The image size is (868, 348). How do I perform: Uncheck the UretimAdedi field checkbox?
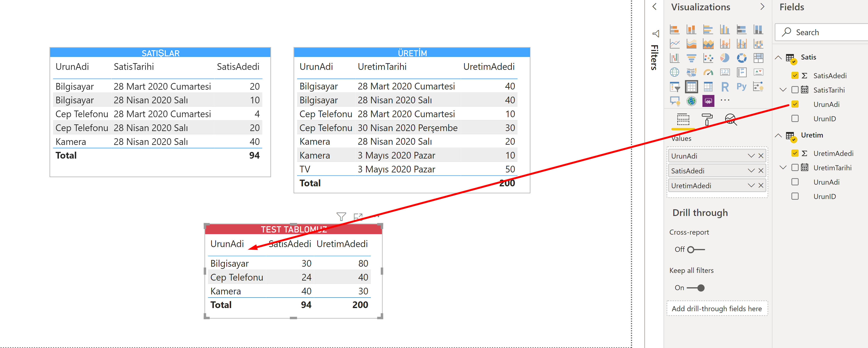click(795, 153)
